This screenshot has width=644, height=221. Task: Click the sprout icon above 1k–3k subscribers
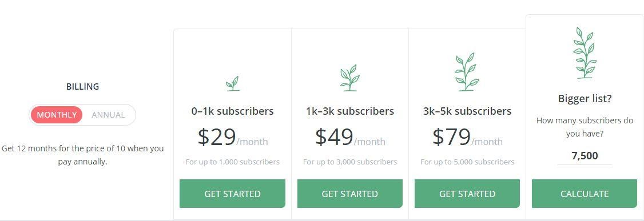click(x=349, y=78)
